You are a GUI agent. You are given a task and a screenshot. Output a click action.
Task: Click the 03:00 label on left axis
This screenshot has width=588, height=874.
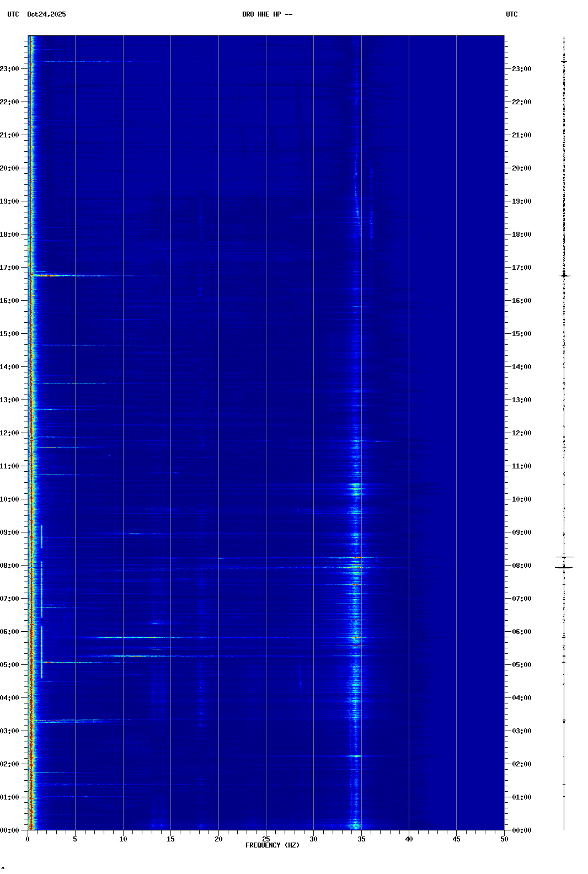pyautogui.click(x=10, y=731)
